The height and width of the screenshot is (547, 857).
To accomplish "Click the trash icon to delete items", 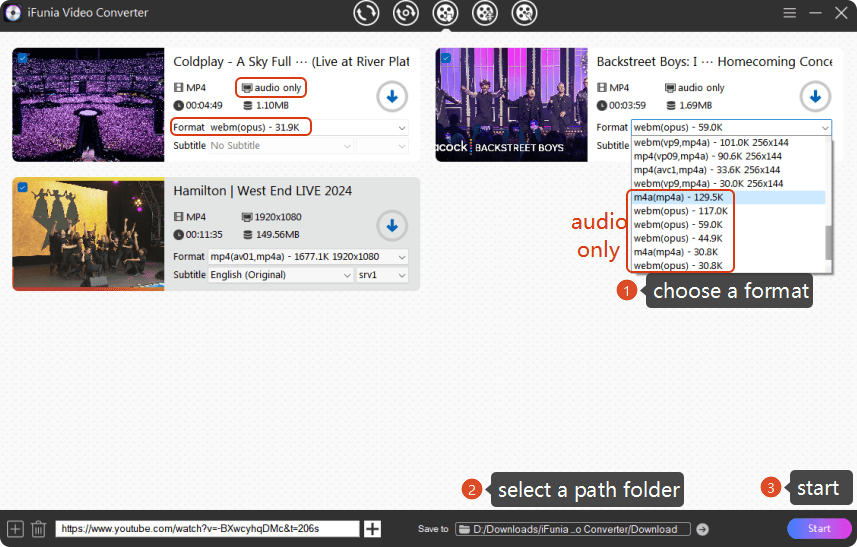I will (x=38, y=529).
